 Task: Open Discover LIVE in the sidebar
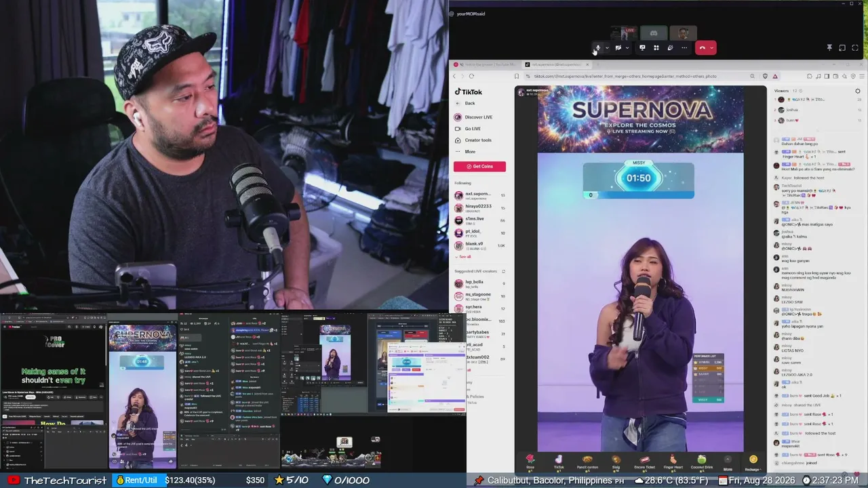(x=473, y=117)
